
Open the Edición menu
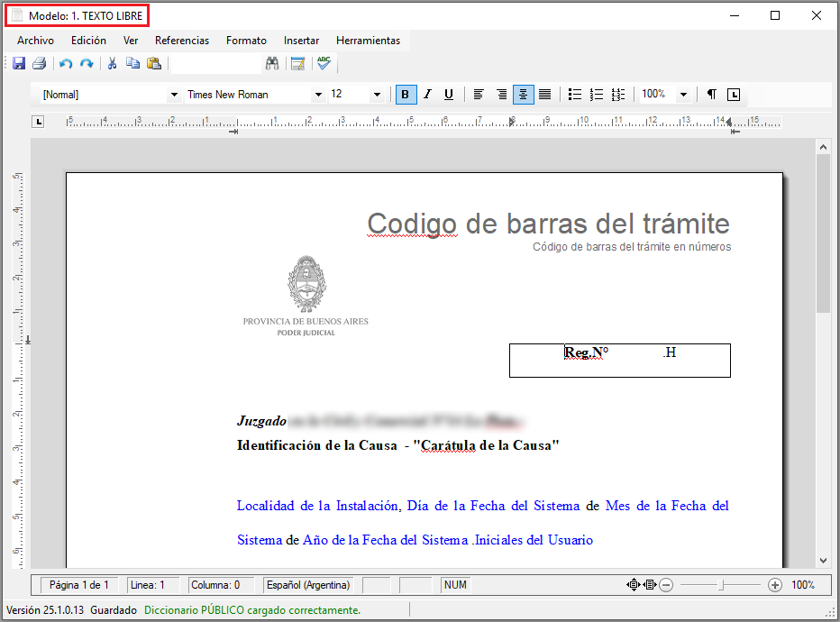(x=88, y=41)
